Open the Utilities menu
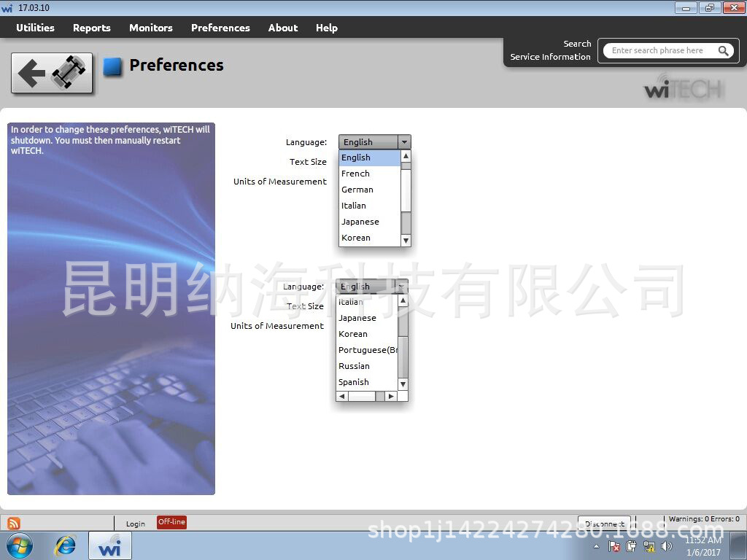This screenshot has width=747, height=560. pyautogui.click(x=35, y=28)
